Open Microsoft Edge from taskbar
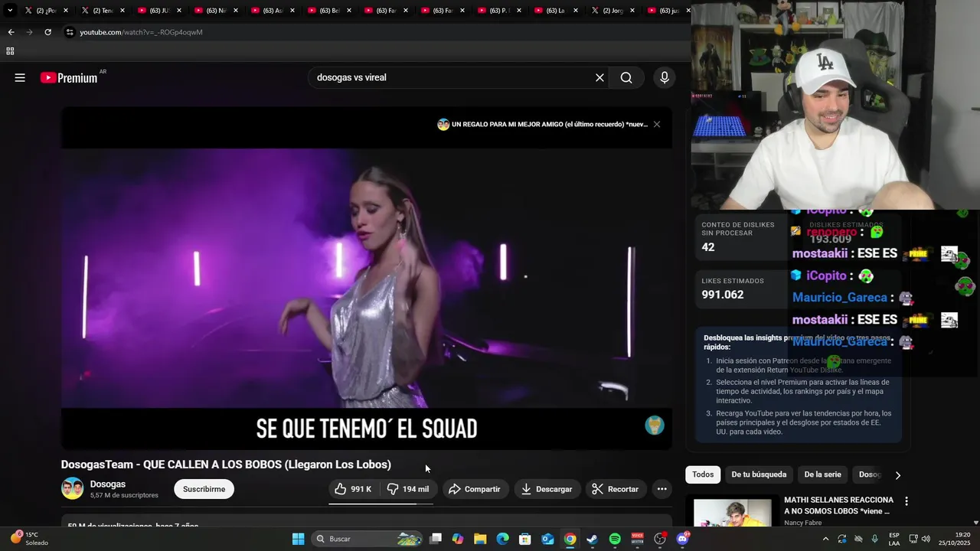 (502, 539)
